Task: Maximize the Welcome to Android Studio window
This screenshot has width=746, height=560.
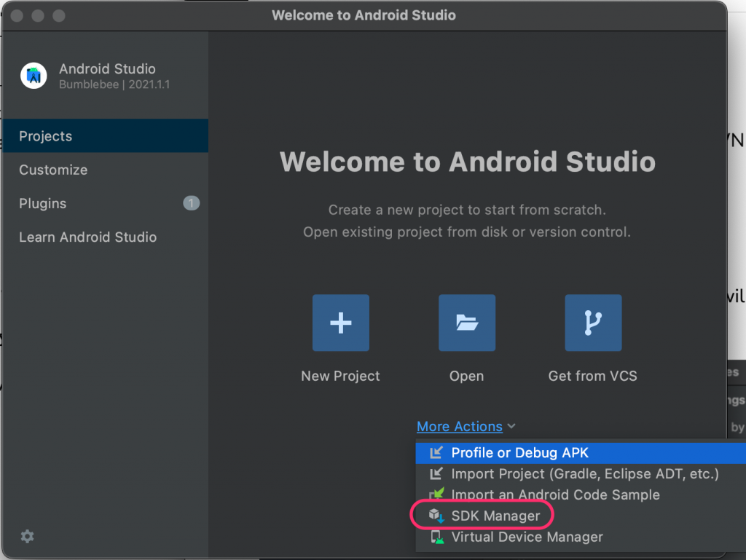Action: click(x=59, y=16)
